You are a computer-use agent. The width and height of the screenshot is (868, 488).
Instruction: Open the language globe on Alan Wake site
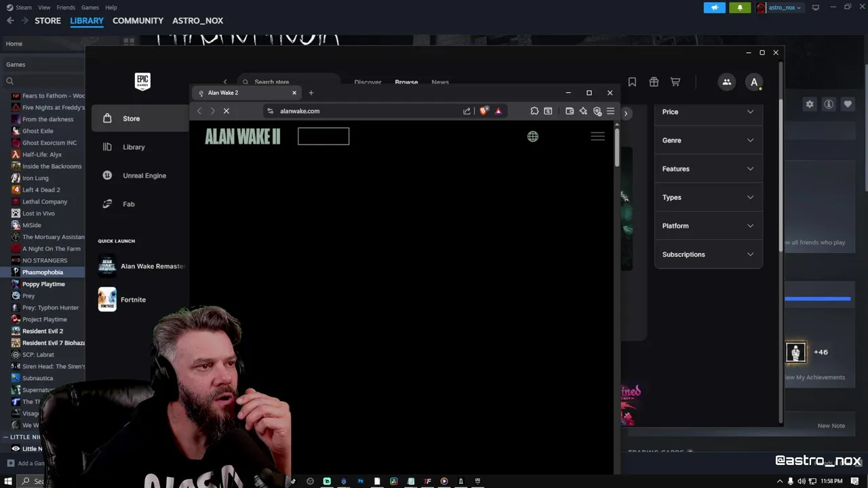(x=533, y=137)
